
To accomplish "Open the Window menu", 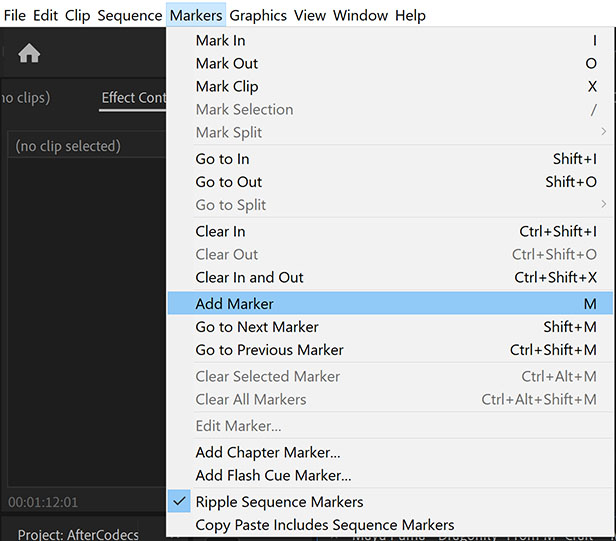I will click(360, 15).
